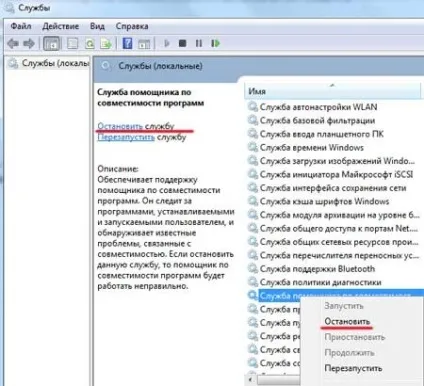Select Служба времени Windows row
This screenshot has height=386, width=424.
point(305,147)
